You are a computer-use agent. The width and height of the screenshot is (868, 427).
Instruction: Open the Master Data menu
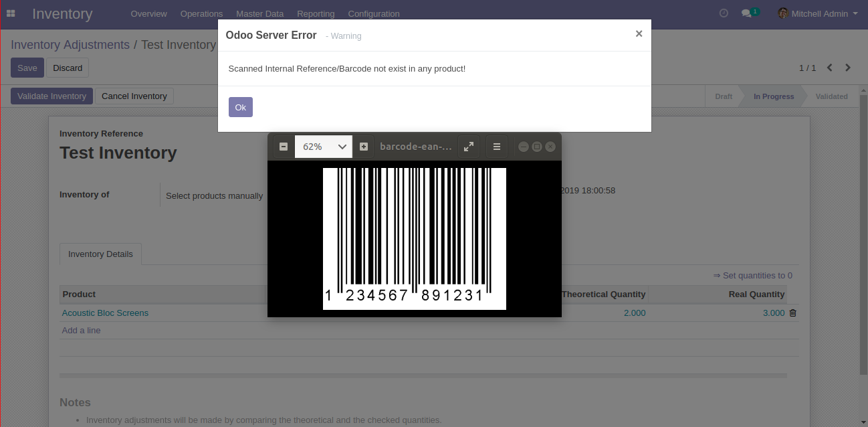[260, 13]
